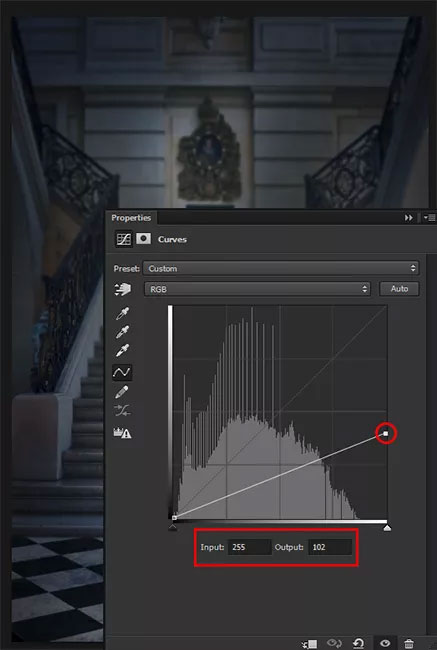Image resolution: width=437 pixels, height=650 pixels.
Task: Select the pencil draw curve tool
Action: point(121,392)
